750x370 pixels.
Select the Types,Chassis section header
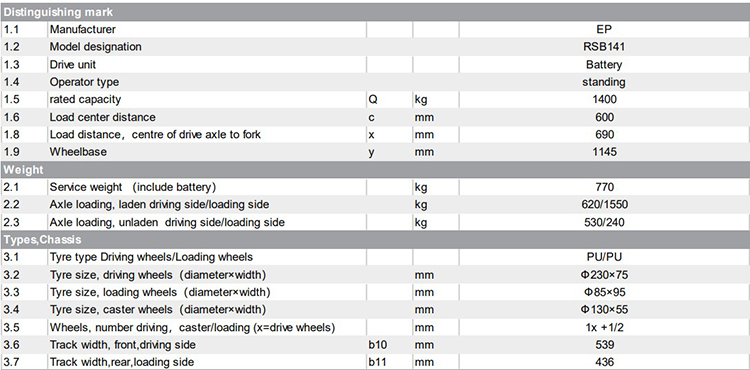(x=43, y=239)
